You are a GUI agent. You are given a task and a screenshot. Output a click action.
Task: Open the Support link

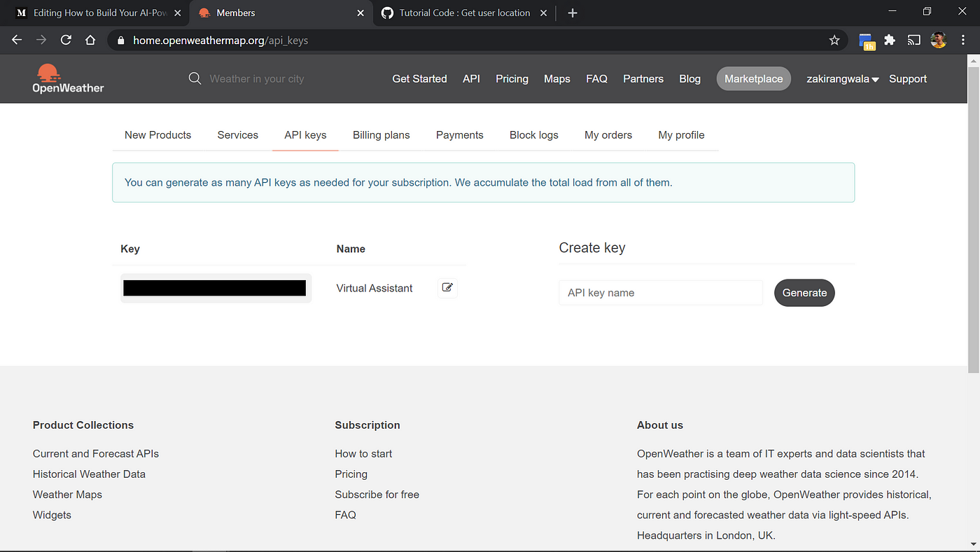coord(908,78)
